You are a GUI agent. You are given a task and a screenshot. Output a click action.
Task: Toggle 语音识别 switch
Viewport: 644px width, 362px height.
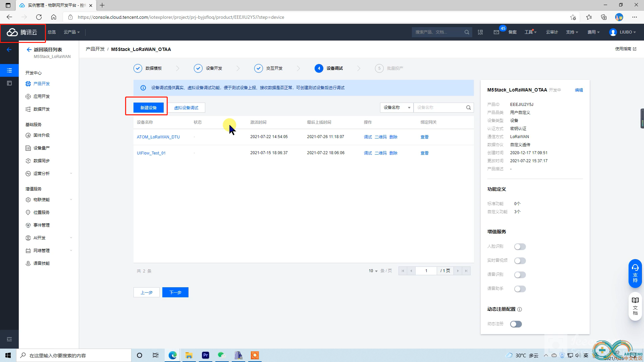click(x=520, y=275)
